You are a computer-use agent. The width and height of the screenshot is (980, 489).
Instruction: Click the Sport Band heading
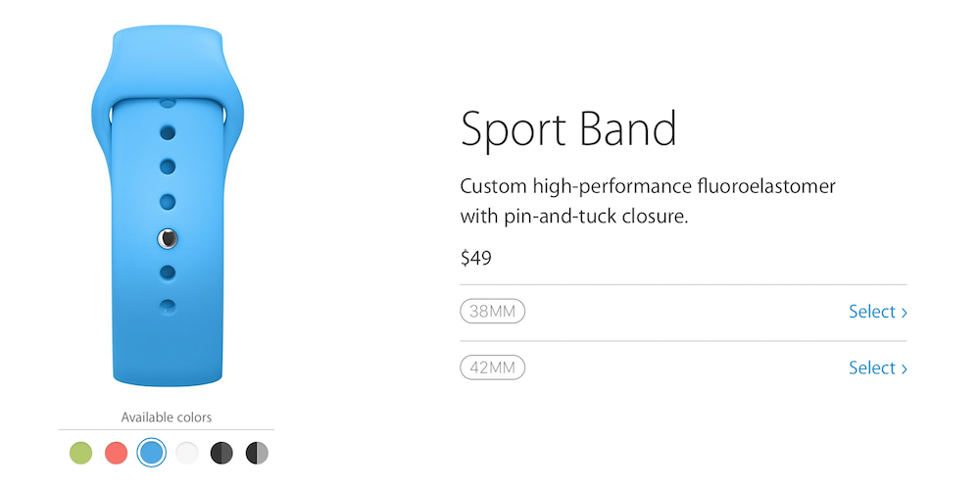pyautogui.click(x=568, y=129)
